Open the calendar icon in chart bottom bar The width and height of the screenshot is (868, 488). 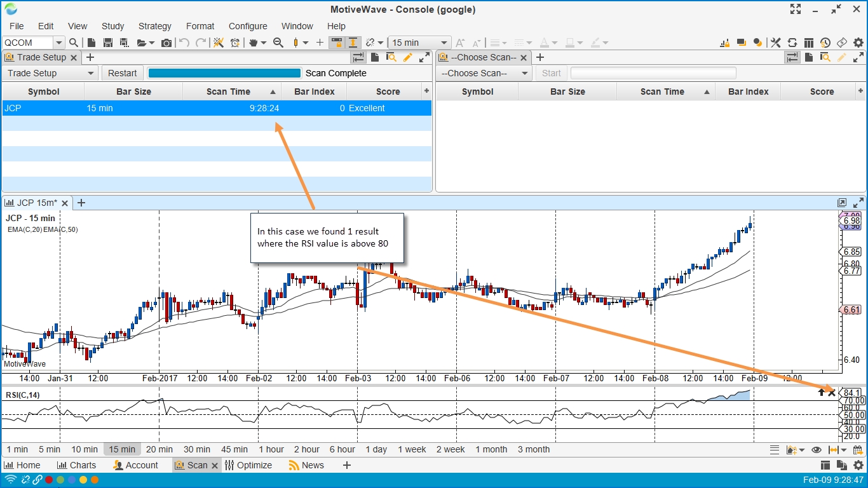[x=857, y=449]
